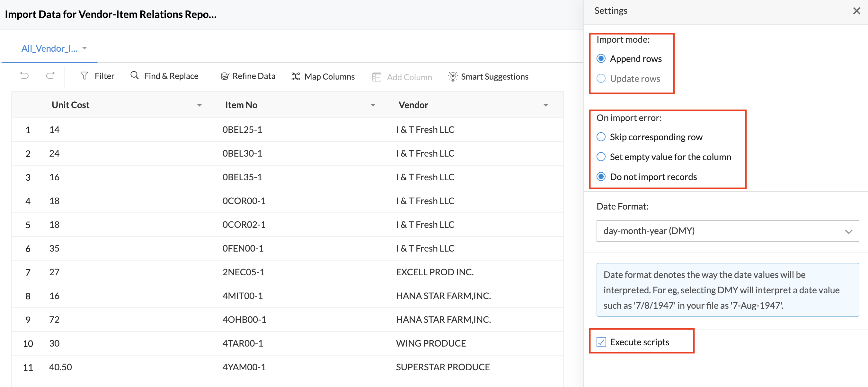The image size is (868, 387).
Task: Open the Date Format dropdown
Action: 728,231
